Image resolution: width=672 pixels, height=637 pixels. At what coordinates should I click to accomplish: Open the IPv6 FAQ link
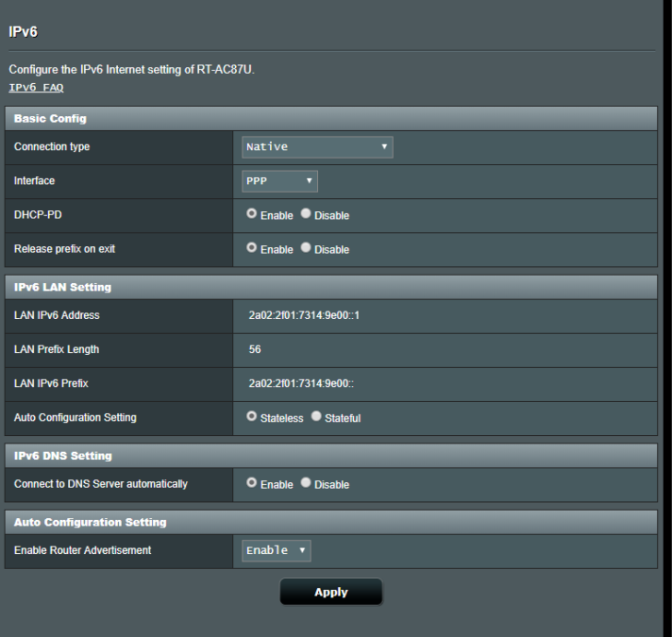[36, 88]
